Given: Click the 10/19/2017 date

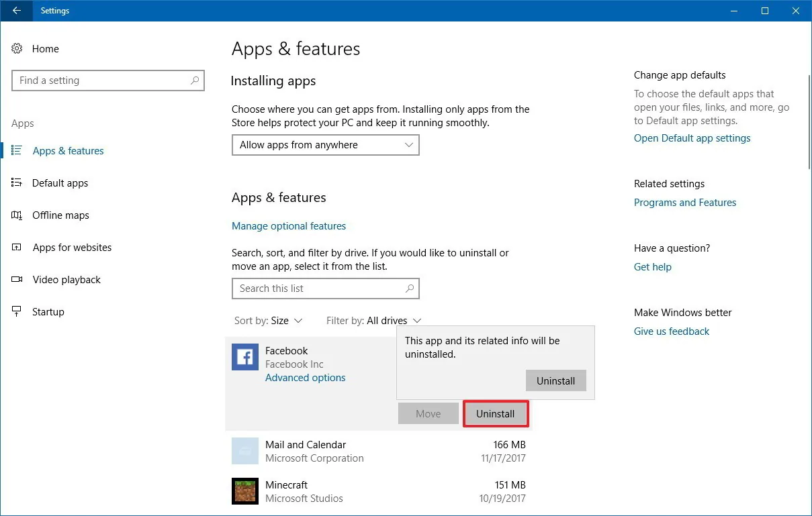Looking at the screenshot, I should [503, 499].
